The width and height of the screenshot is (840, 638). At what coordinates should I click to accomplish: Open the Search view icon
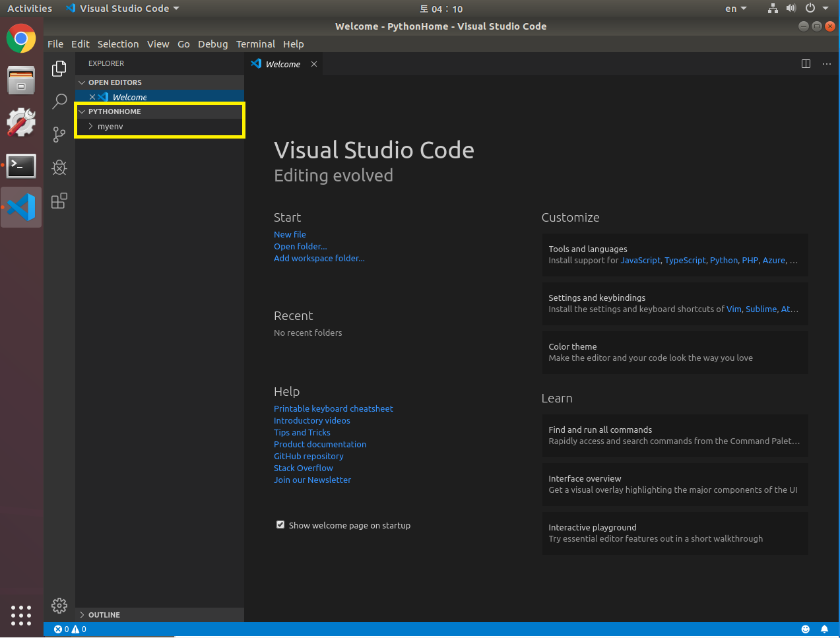(x=59, y=102)
